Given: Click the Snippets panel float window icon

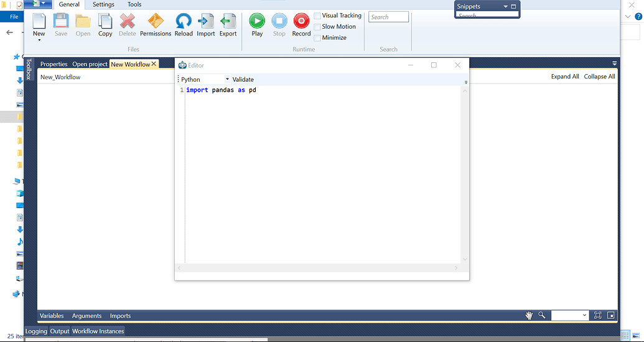Looking at the screenshot, I should pyautogui.click(x=513, y=7).
